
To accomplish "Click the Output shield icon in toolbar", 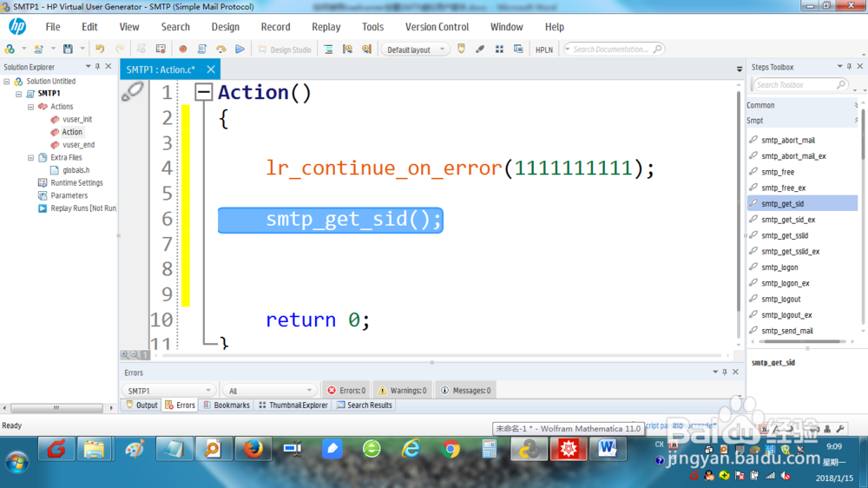I will [x=461, y=49].
